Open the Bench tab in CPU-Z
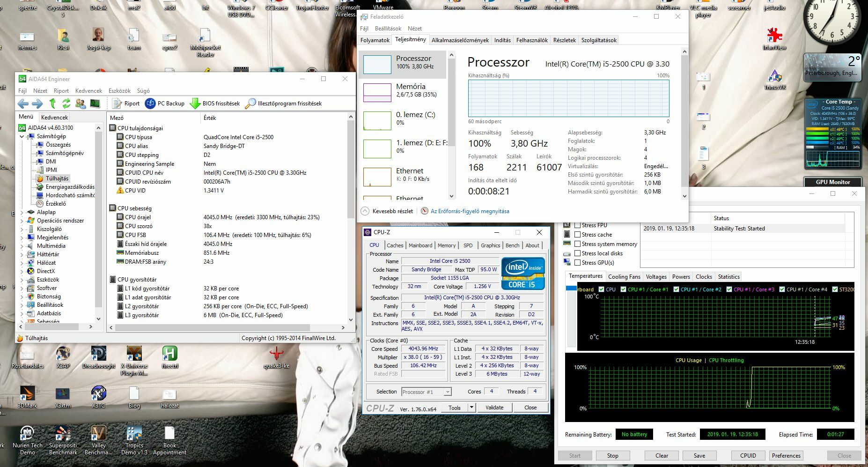The height and width of the screenshot is (467, 868). coord(512,245)
